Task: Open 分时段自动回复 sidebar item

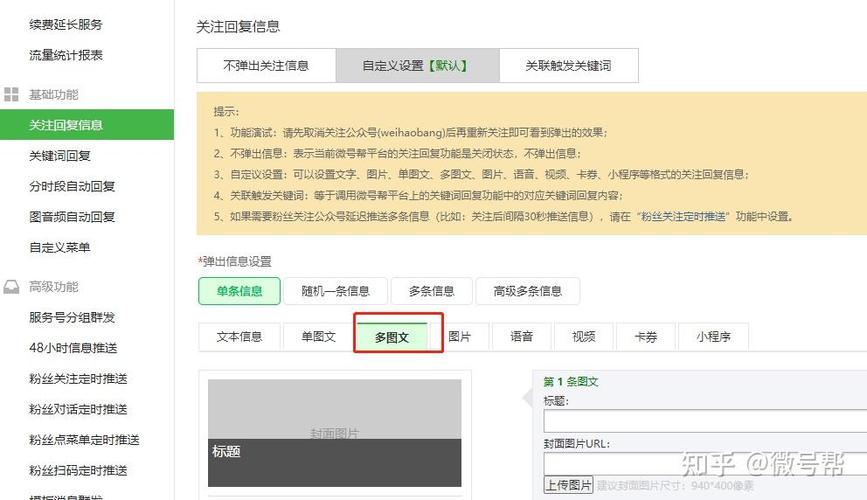Action: point(72,186)
